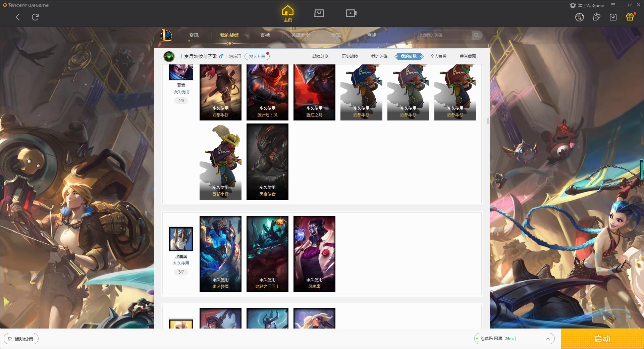Open the video live icon tab

pos(351,13)
